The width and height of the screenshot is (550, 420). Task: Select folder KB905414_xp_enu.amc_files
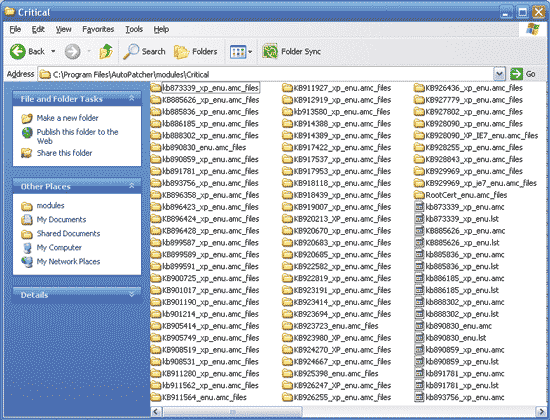click(x=205, y=326)
